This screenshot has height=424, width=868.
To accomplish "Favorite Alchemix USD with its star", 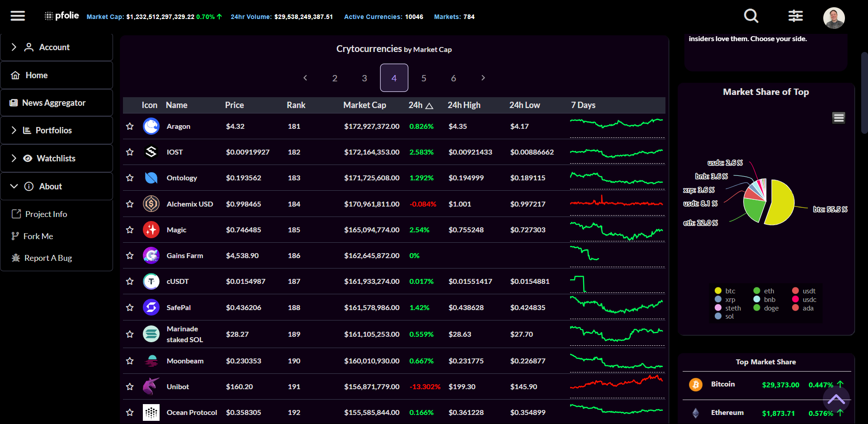I will point(130,204).
